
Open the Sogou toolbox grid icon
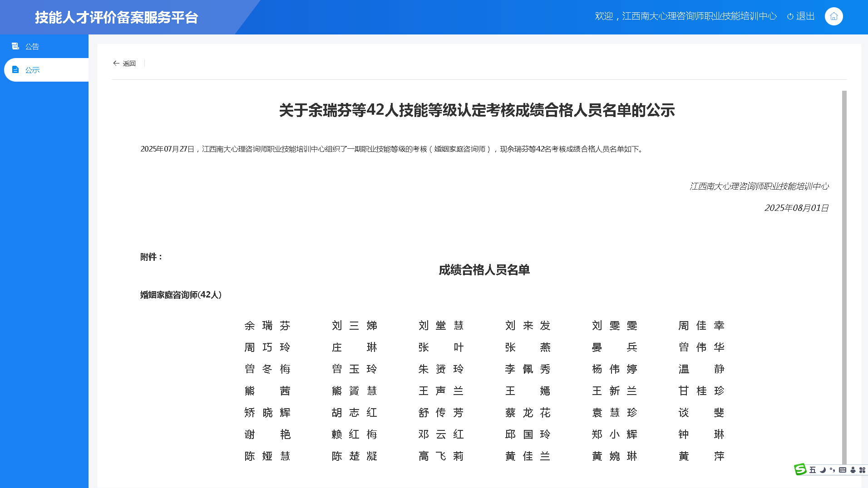(863, 470)
